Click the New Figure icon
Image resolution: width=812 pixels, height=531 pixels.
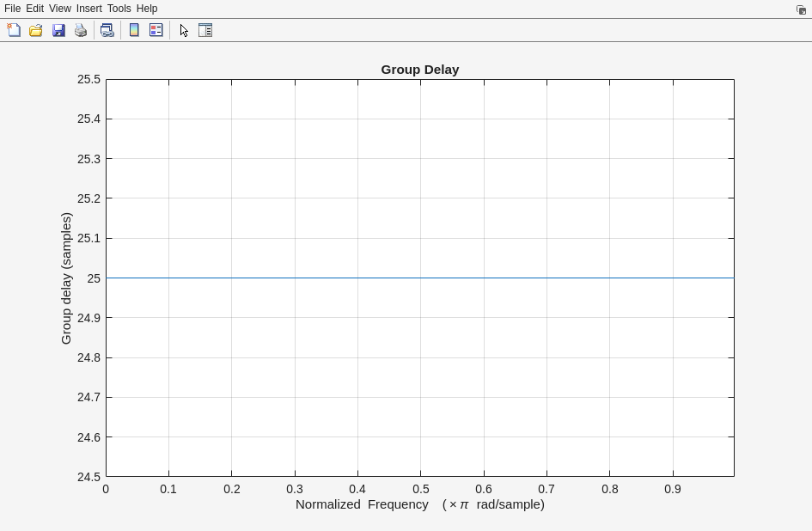click(14, 30)
